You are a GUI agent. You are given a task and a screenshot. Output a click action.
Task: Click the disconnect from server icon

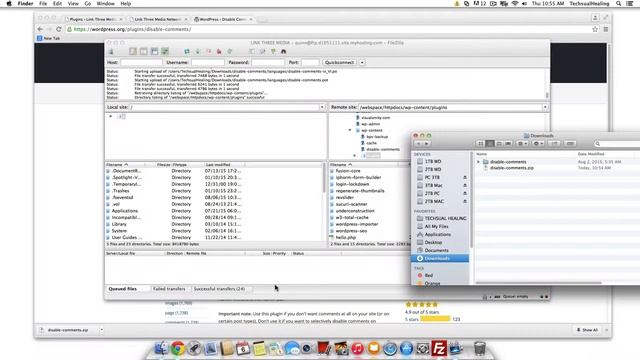pyautogui.click(x=219, y=51)
